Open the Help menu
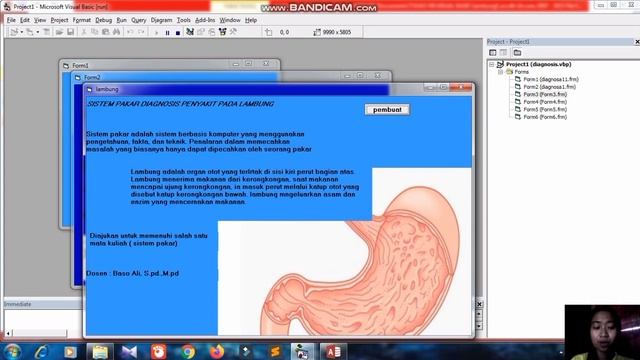Screen dimensions: 640x360 (x=251, y=20)
